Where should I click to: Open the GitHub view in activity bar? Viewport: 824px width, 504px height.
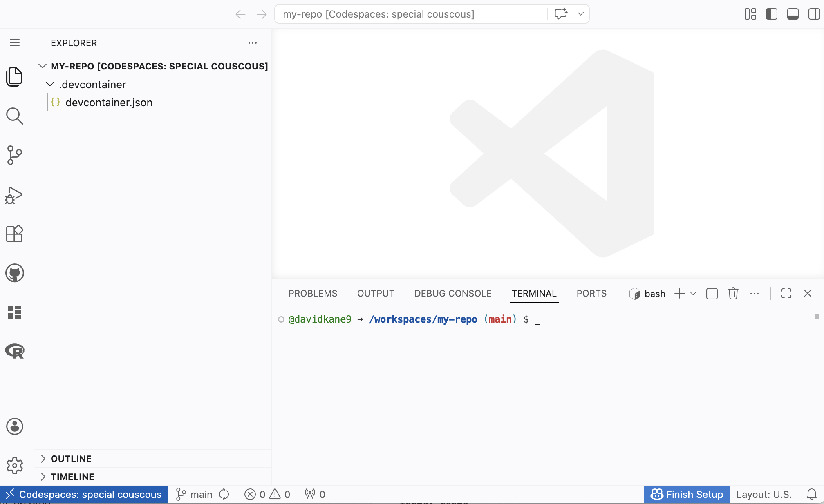[x=15, y=273]
